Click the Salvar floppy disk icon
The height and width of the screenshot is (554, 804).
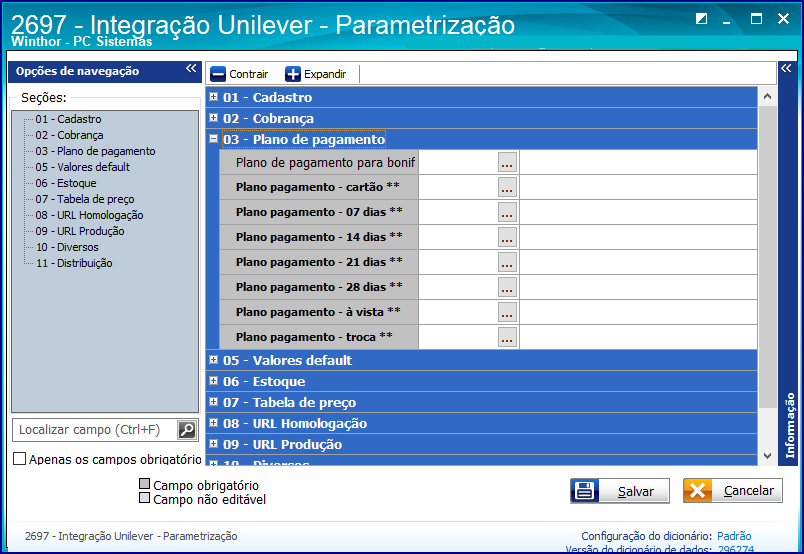585,491
